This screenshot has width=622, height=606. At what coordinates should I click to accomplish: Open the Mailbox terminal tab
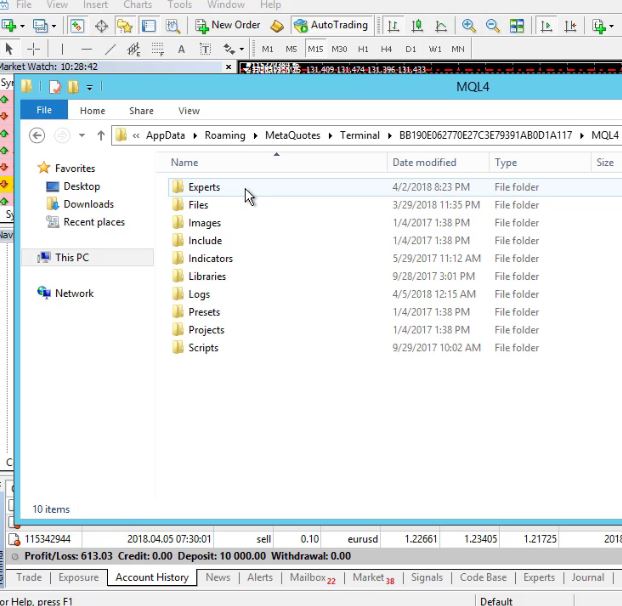312,578
